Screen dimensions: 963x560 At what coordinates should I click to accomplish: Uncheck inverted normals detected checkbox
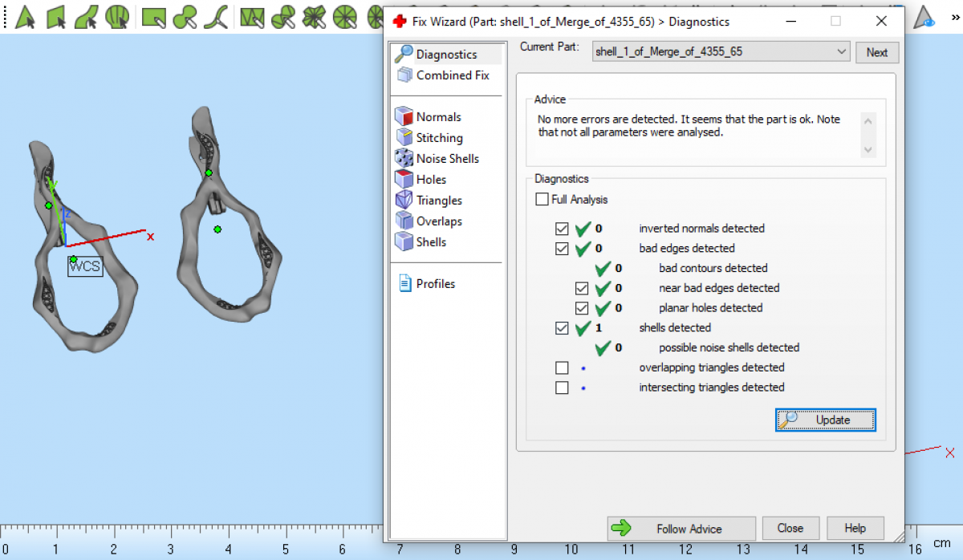pos(562,229)
